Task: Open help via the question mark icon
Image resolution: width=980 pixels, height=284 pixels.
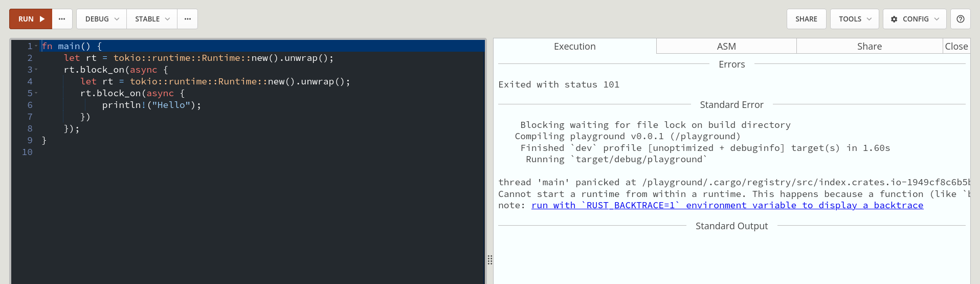Action: click(x=961, y=19)
